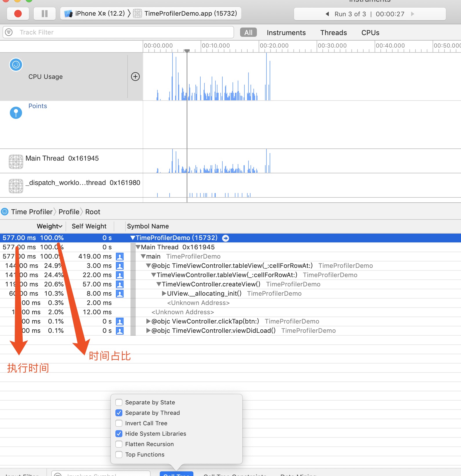Expand @objc ViewController.clickTap(btn:) row
This screenshot has height=476, width=461.
click(148, 321)
